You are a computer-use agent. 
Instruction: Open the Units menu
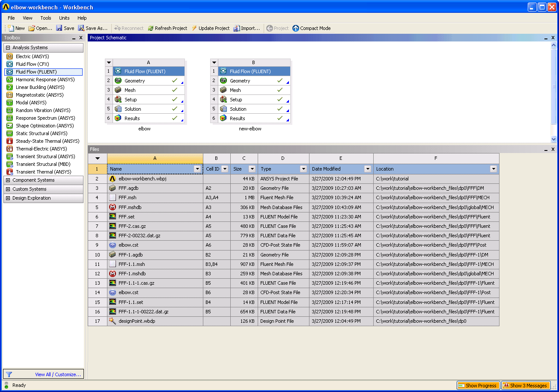pos(64,18)
